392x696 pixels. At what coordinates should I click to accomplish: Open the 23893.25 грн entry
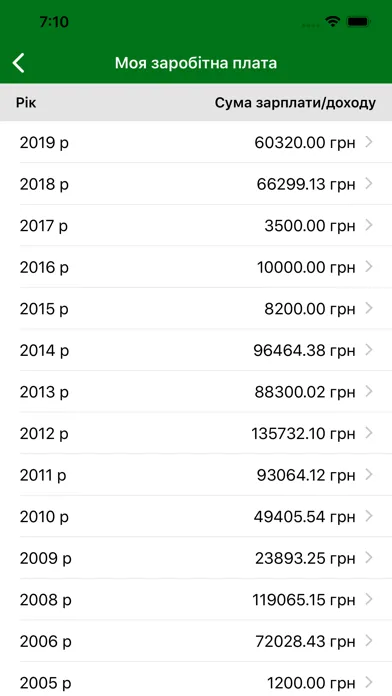pos(305,558)
